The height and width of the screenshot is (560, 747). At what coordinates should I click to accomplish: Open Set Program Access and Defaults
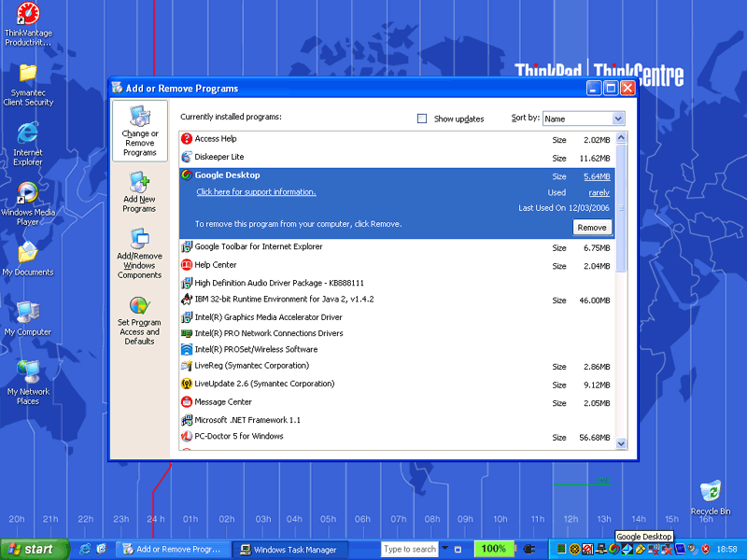(139, 320)
